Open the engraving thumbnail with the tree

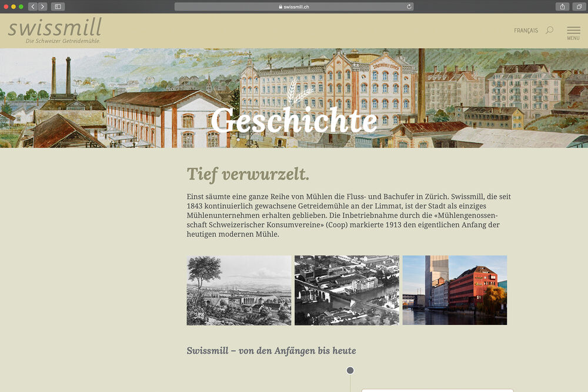click(x=239, y=290)
